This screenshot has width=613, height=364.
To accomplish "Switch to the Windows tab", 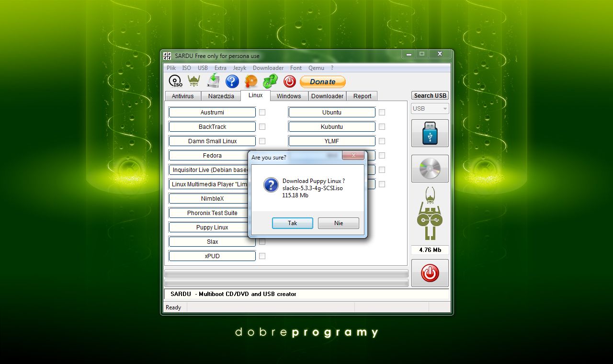I will (289, 96).
